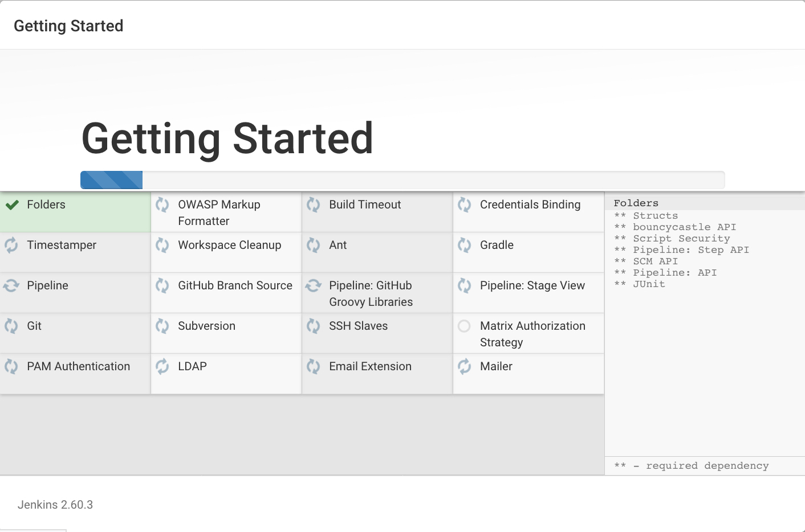Click the Getting Started title in header bar
Screen dimensions: 805x532
pyautogui.click(x=68, y=26)
